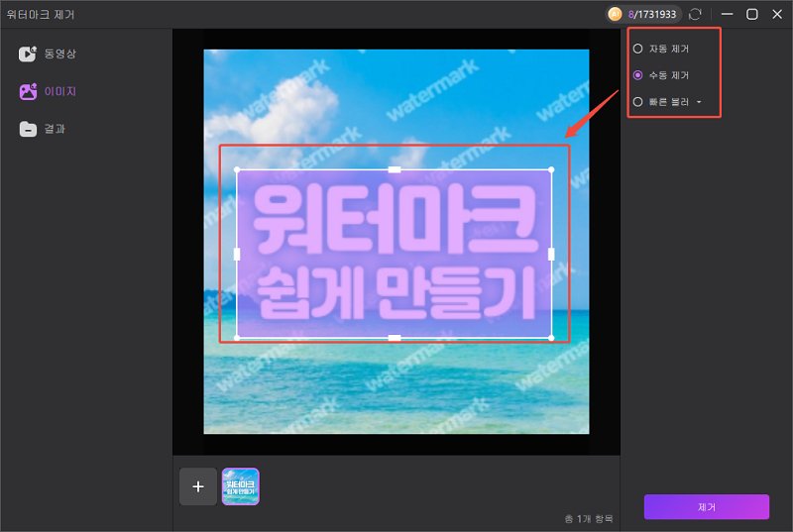Click the top-left corner handle of selection box
This screenshot has height=532, width=793.
(237, 169)
